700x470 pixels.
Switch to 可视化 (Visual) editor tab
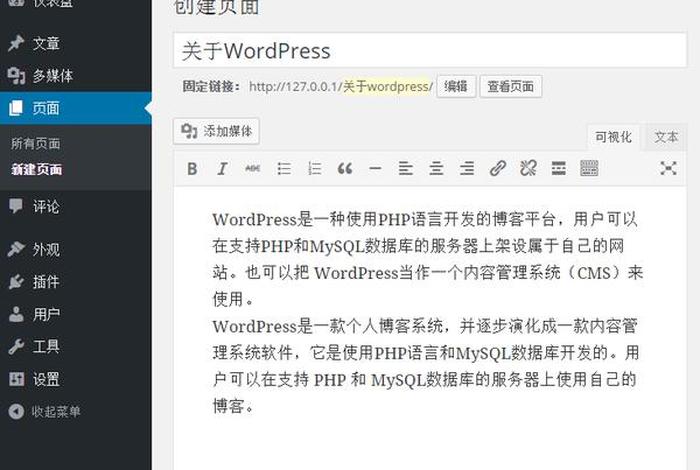[x=613, y=137]
